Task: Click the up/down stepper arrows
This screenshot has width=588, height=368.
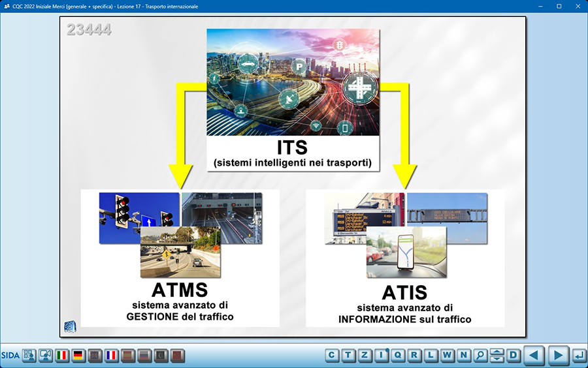Action: (497, 355)
